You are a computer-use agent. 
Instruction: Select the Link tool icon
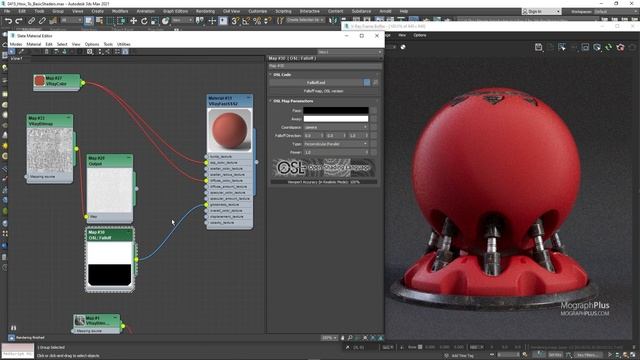tap(31, 21)
